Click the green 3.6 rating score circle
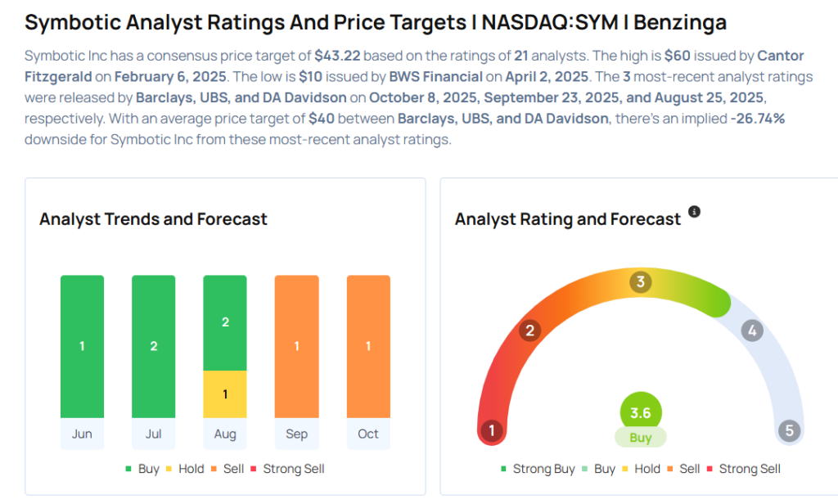 tap(641, 413)
